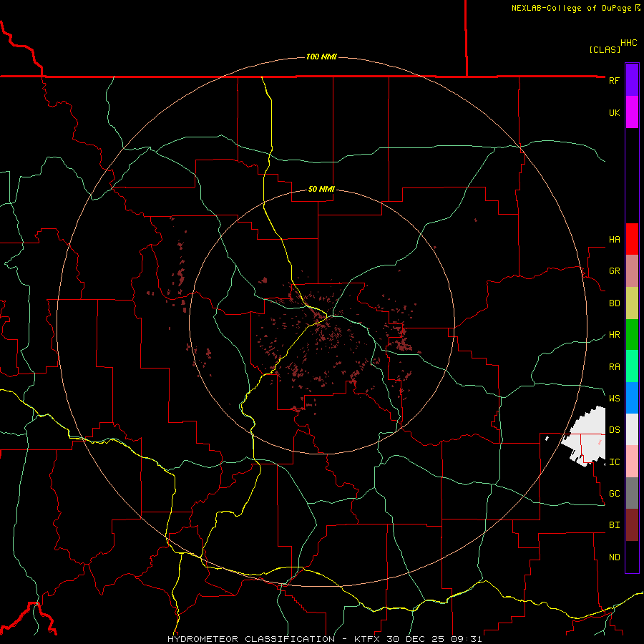Viewport: 644px width, 644px height.
Task: Click the "UK" legend label
Action: pos(614,112)
